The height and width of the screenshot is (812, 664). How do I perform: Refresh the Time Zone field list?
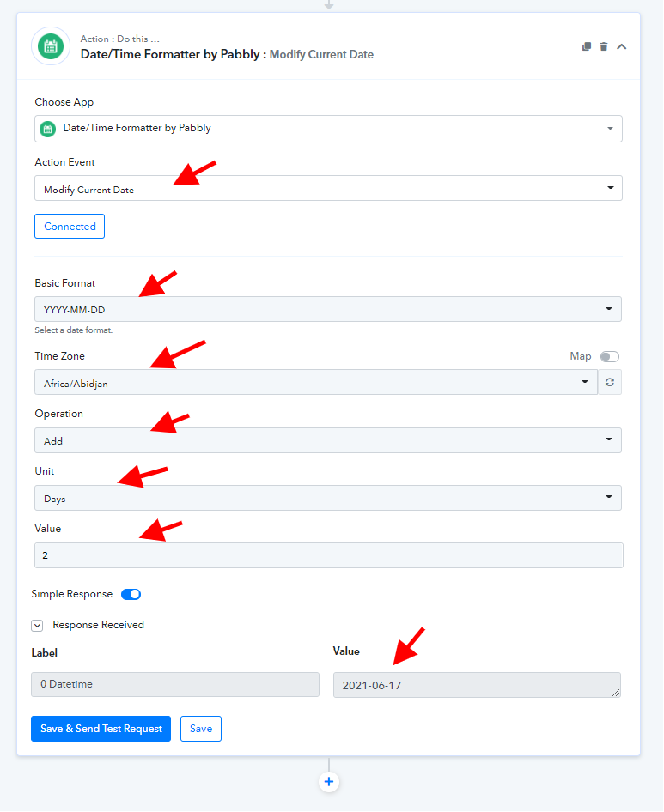(610, 382)
